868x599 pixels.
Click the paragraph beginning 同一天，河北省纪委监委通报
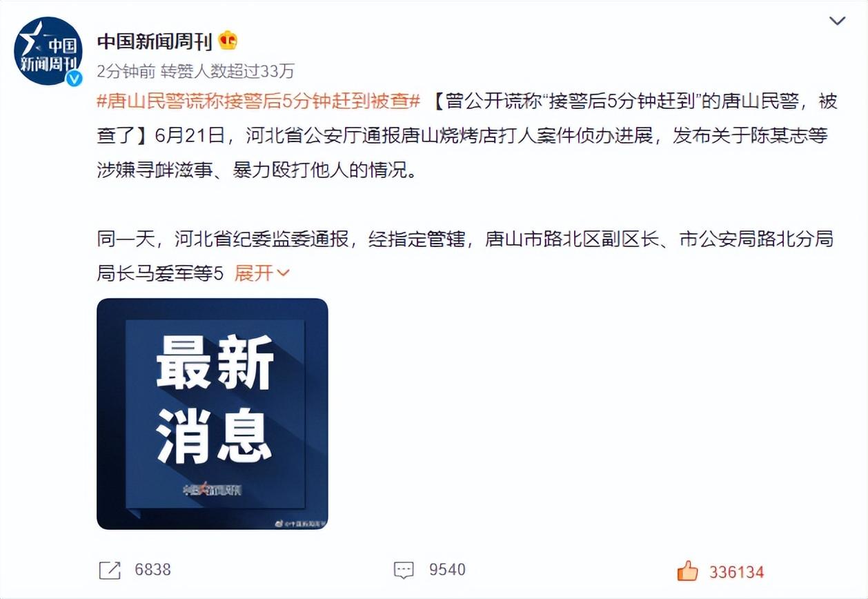coord(465,256)
